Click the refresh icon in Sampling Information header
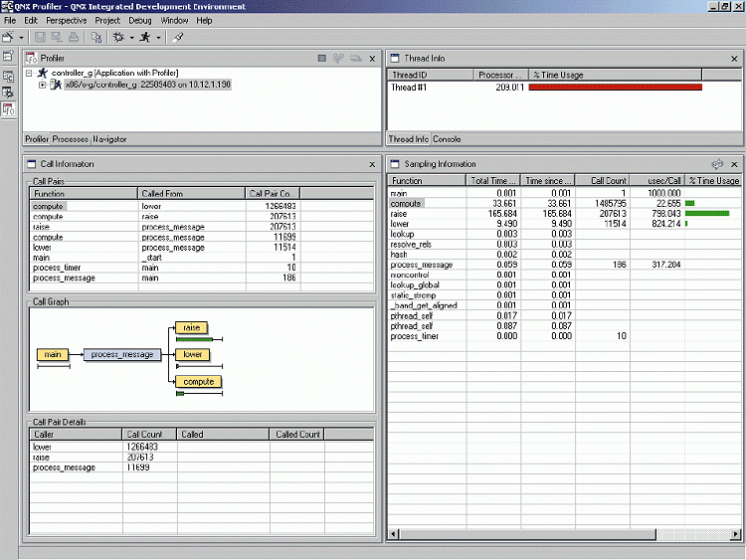The height and width of the screenshot is (560, 746). [x=717, y=164]
